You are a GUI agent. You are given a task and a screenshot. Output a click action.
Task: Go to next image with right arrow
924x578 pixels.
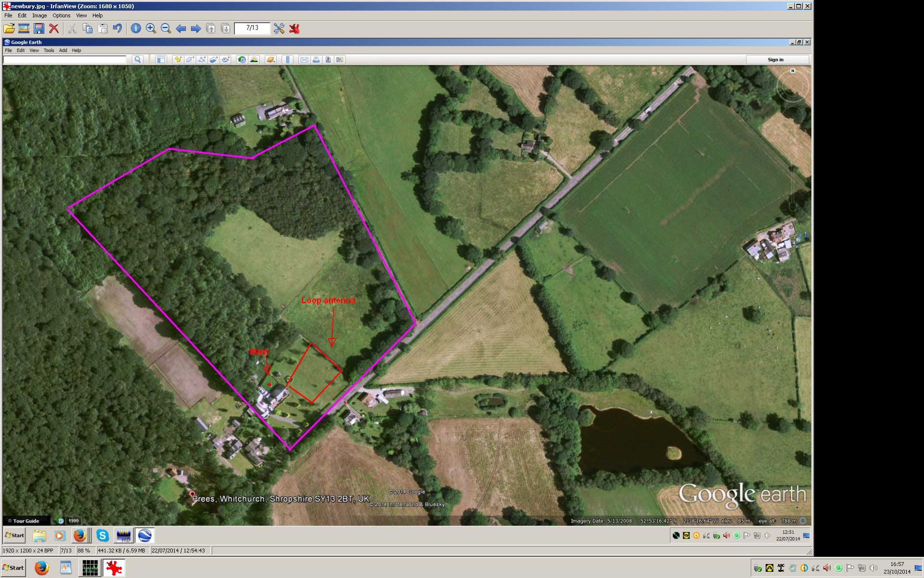point(195,28)
